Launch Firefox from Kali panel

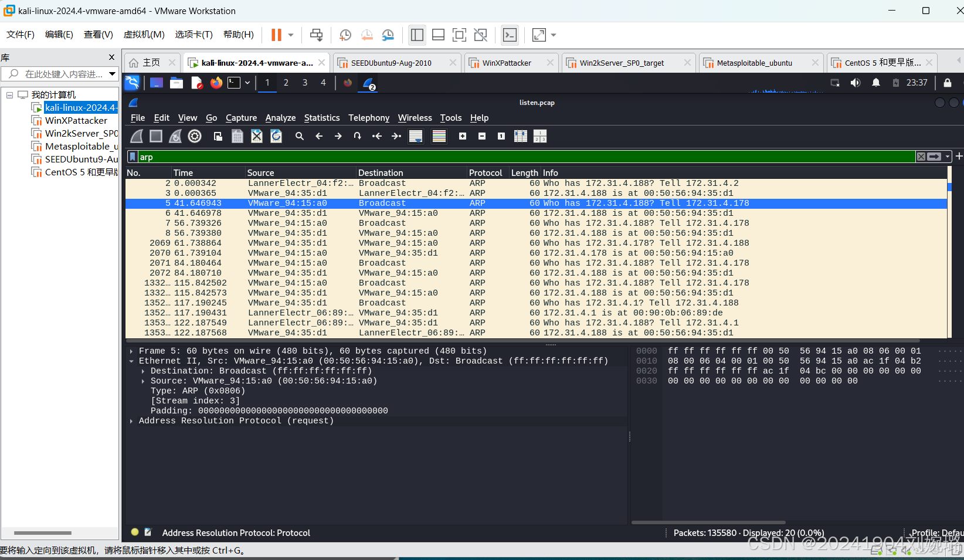(x=216, y=83)
